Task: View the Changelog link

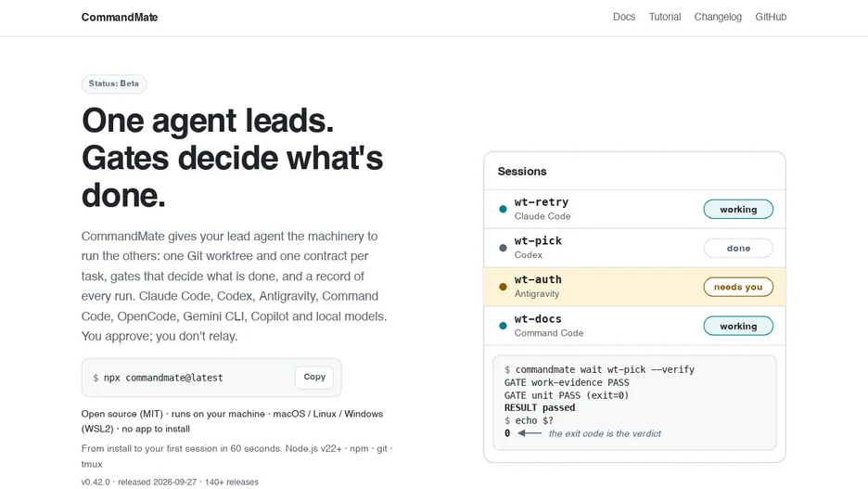Action: pyautogui.click(x=718, y=17)
